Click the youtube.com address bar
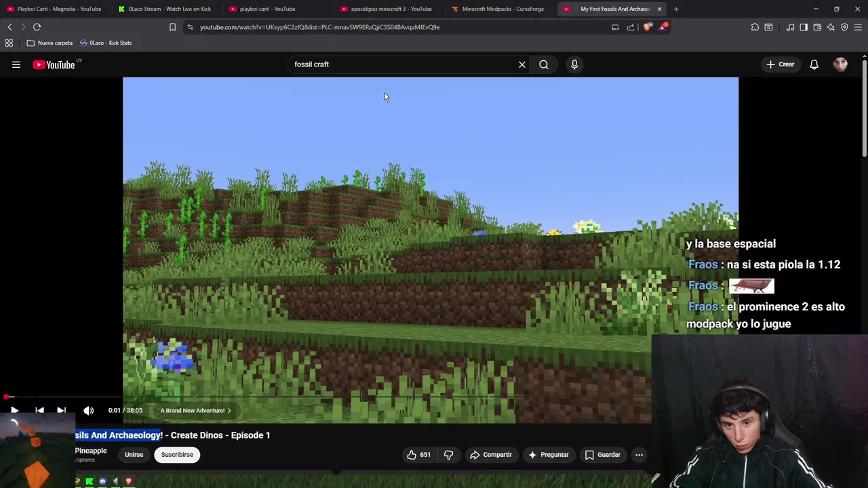Screen dimensions: 868x488 400,27
